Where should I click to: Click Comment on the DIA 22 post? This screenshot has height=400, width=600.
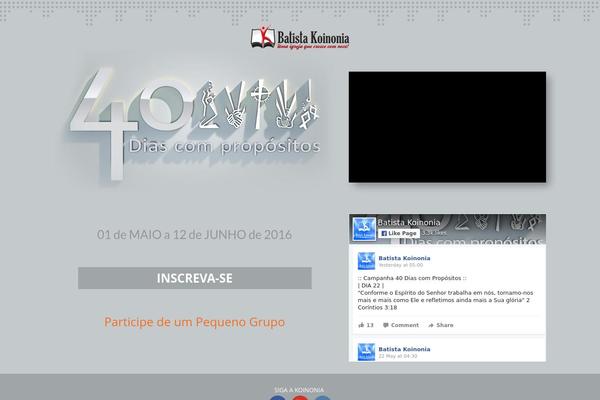coord(401,325)
